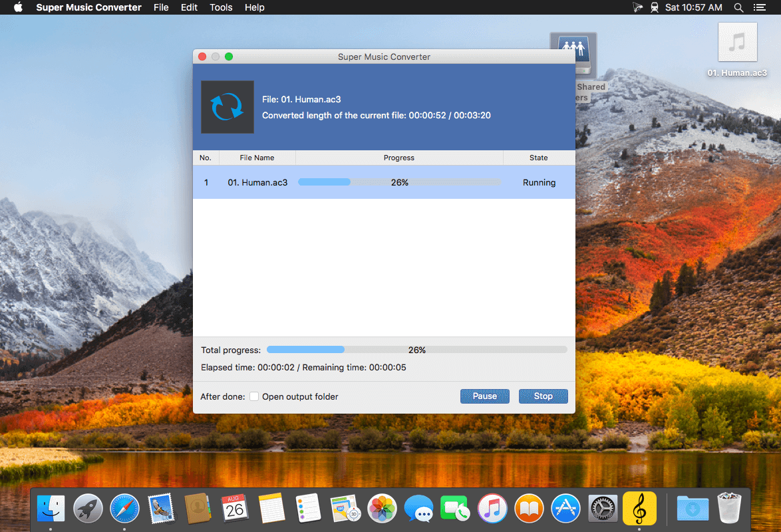Click the Total progress label
The width and height of the screenshot is (781, 532).
tap(231, 350)
